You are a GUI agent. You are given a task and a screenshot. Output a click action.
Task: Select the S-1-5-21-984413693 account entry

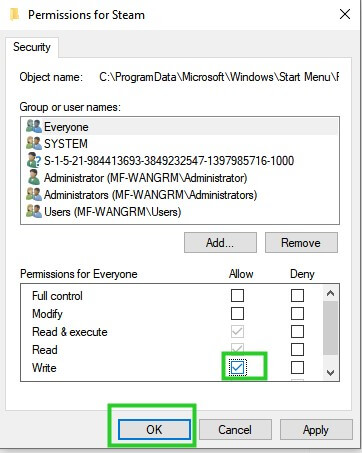(180, 161)
